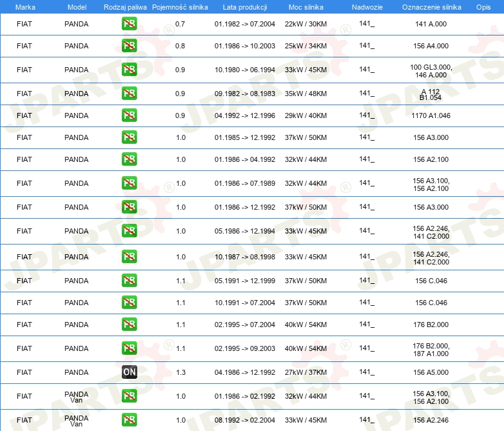
Task: Click the 25kW / 34KM power cell
Action: [x=305, y=46]
